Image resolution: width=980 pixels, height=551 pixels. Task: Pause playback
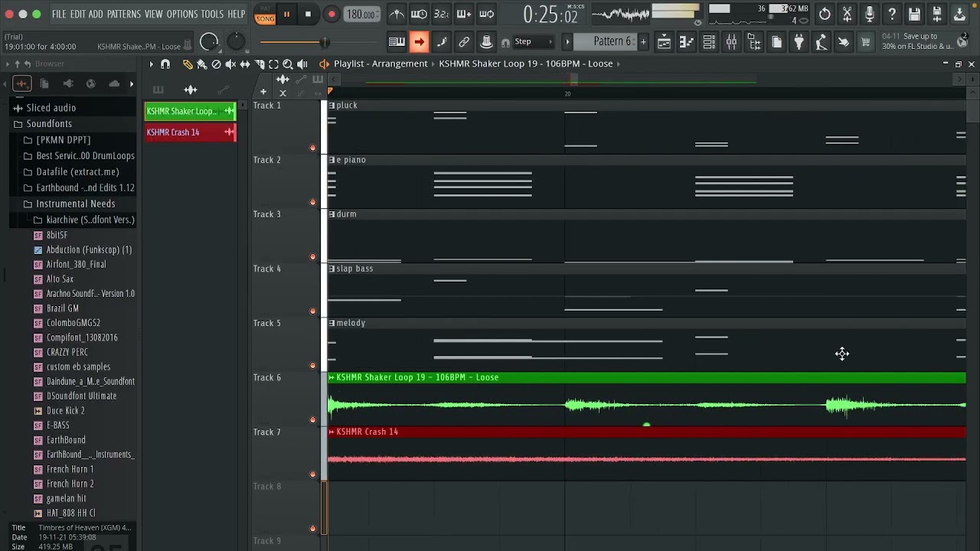tap(286, 14)
